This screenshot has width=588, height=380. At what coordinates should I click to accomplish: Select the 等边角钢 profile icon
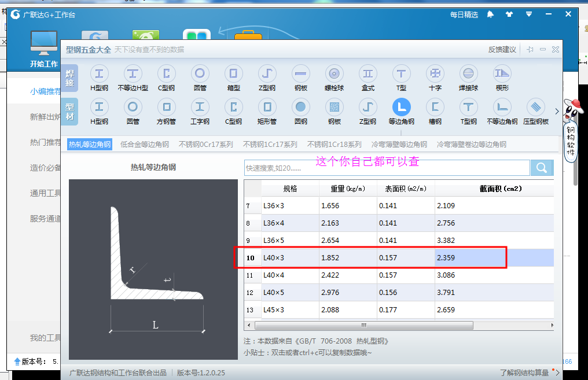(x=401, y=107)
